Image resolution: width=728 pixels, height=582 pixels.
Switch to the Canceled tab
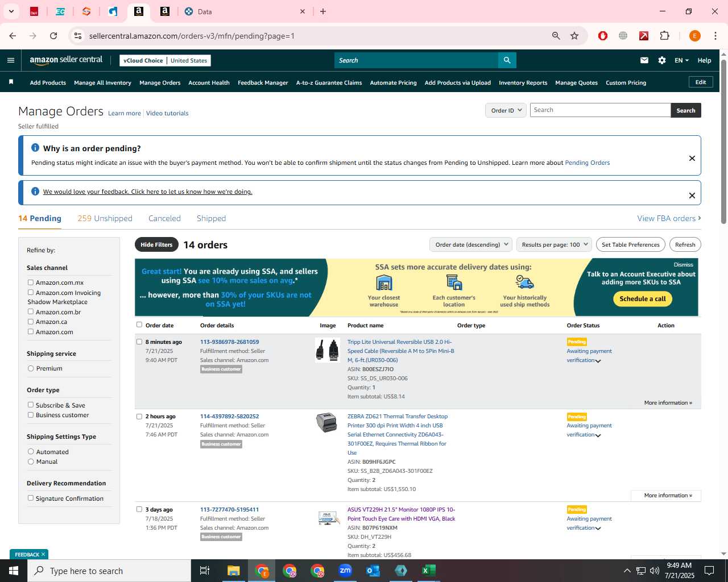coord(164,218)
